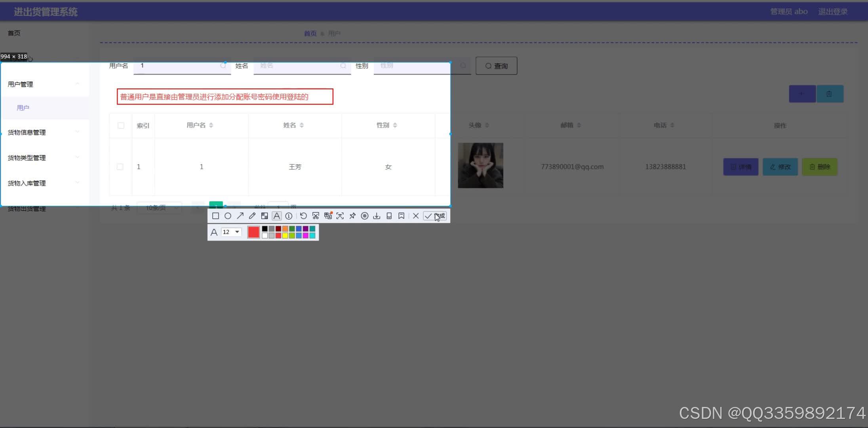Select the pin screenshot icon
The image size is (868, 428).
pyautogui.click(x=352, y=216)
